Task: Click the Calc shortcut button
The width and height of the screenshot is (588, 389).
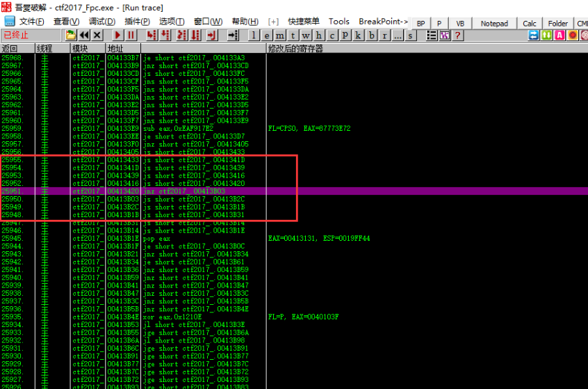Action: tap(530, 23)
